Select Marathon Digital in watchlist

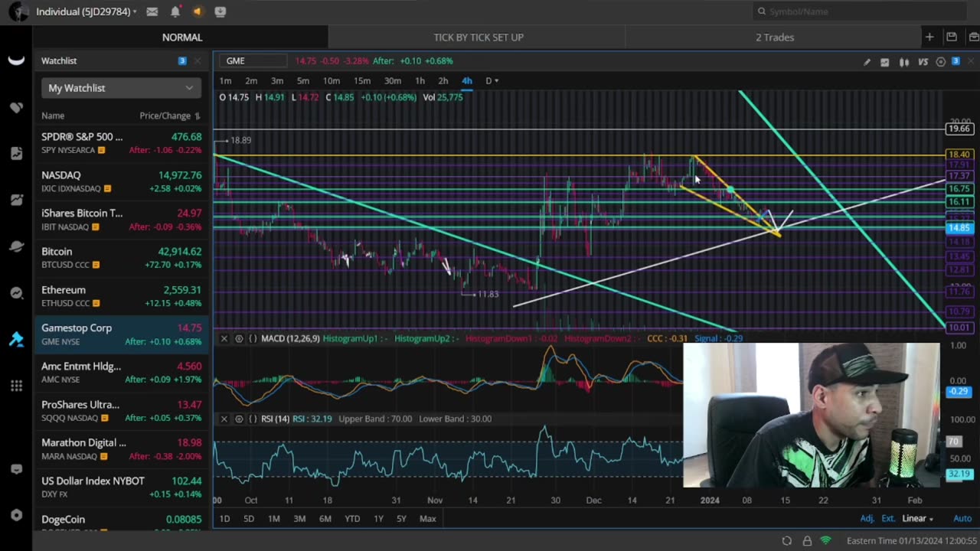(121, 449)
